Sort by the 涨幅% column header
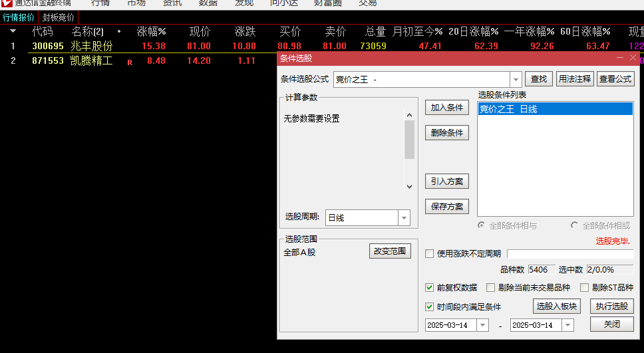644x353 pixels. pyautogui.click(x=152, y=31)
